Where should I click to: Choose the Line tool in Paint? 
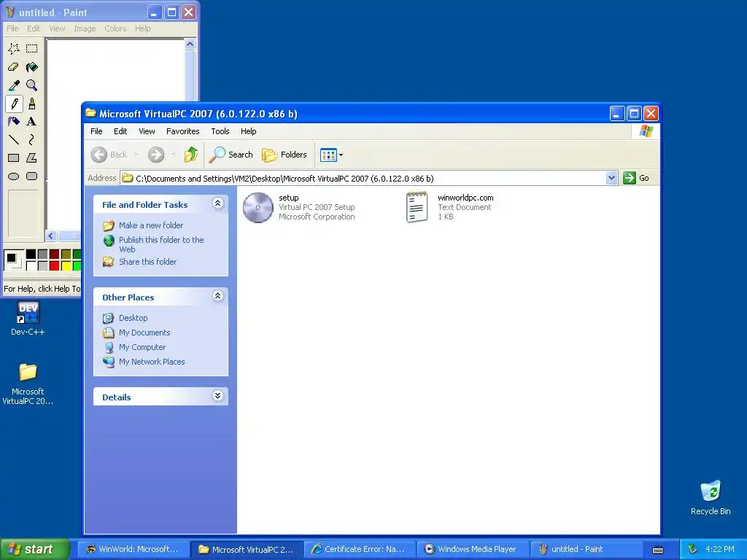[x=14, y=139]
